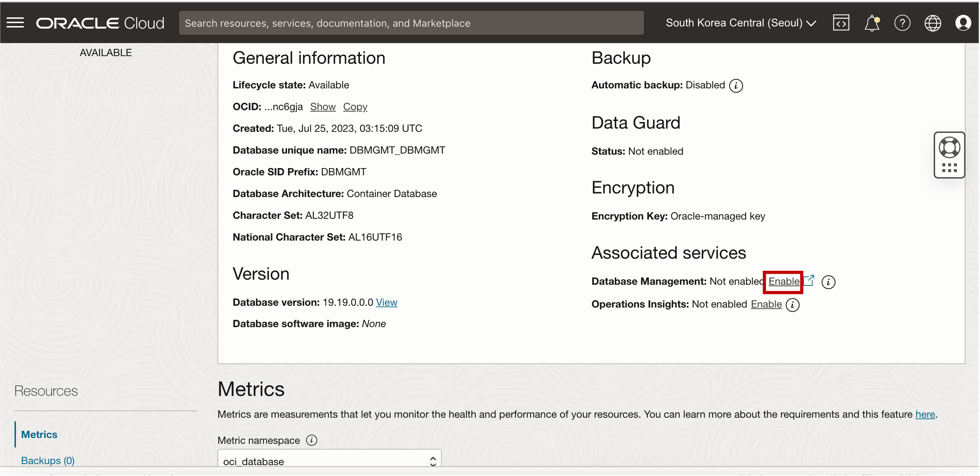Select the Metrics resource tab
Image resolution: width=980 pixels, height=476 pixels.
point(39,434)
